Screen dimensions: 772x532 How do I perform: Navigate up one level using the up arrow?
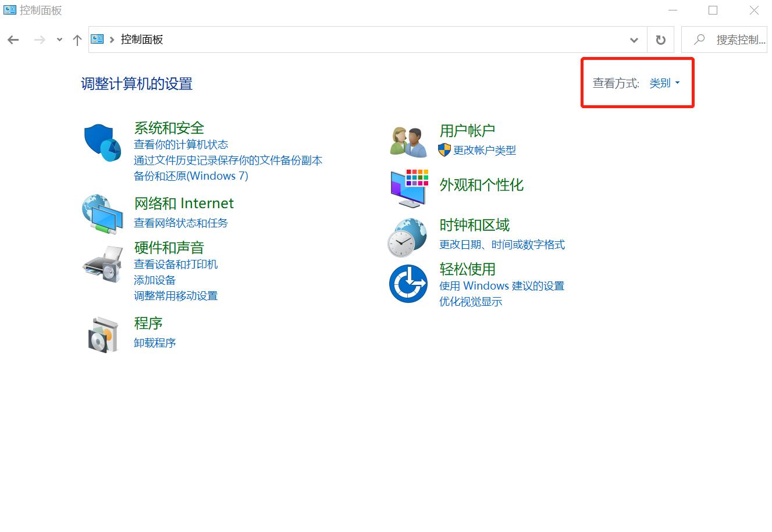(77, 40)
